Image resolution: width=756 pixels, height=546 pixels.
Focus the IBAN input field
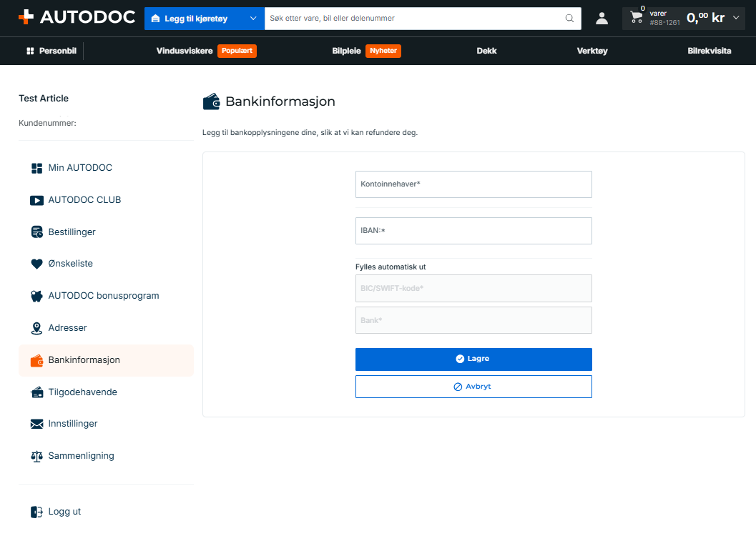473,231
